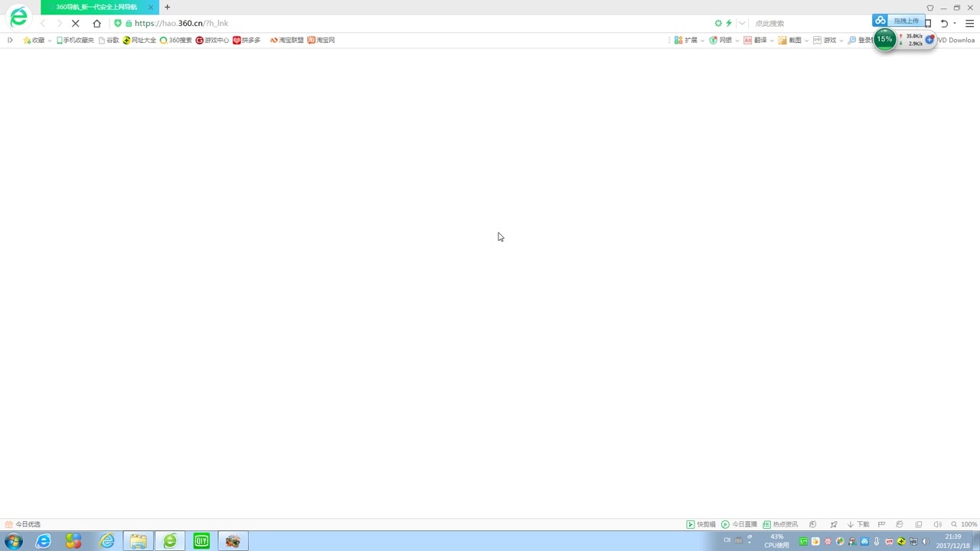980x551 pixels.
Task: Open the 游戏中心 bookmark
Action: [x=212, y=41]
